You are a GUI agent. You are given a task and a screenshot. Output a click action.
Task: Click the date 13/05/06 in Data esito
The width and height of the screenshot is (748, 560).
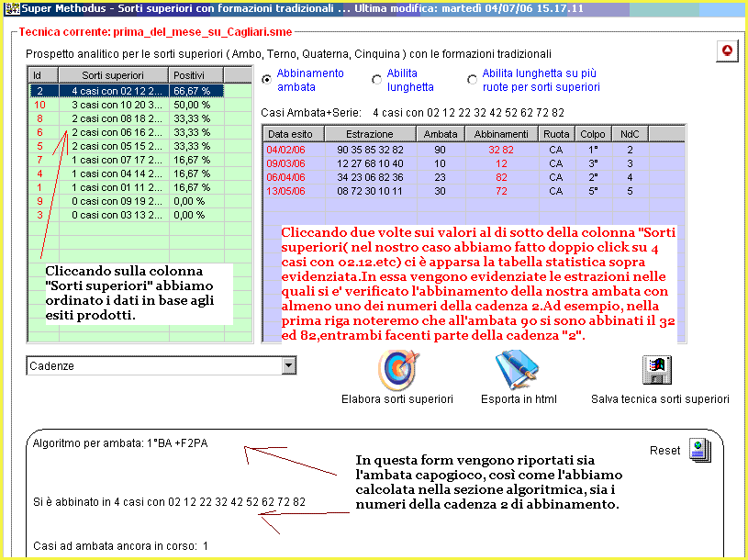click(x=285, y=191)
